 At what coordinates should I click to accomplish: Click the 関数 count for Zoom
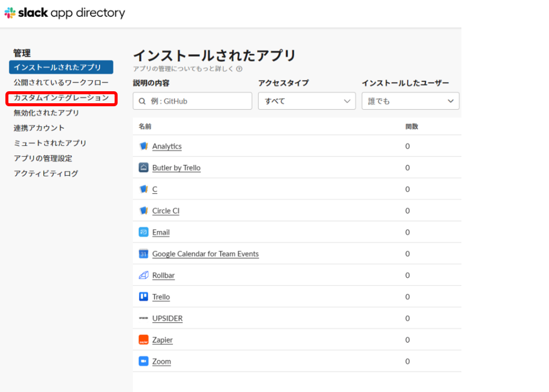point(407,361)
